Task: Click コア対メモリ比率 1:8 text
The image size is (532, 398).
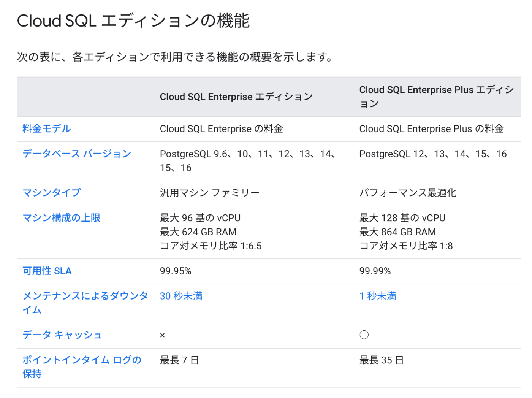Action: pyautogui.click(x=406, y=246)
